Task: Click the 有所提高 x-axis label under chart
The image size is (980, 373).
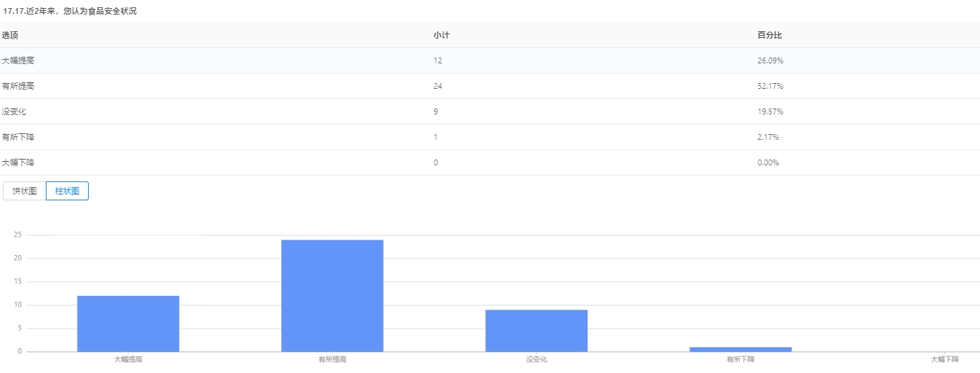Action: click(332, 360)
